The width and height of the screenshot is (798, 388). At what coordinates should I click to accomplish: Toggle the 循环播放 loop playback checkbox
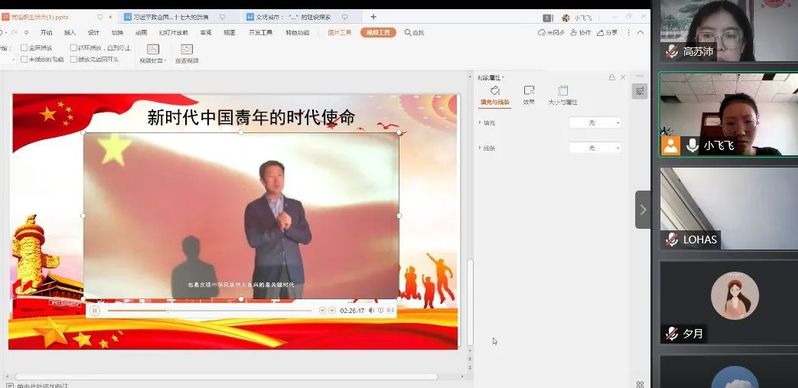point(73,48)
